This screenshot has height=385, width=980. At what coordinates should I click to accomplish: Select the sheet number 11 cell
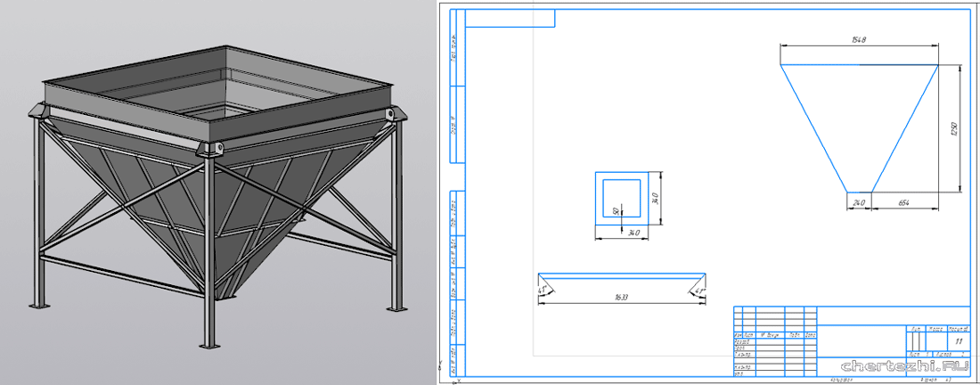(957, 341)
